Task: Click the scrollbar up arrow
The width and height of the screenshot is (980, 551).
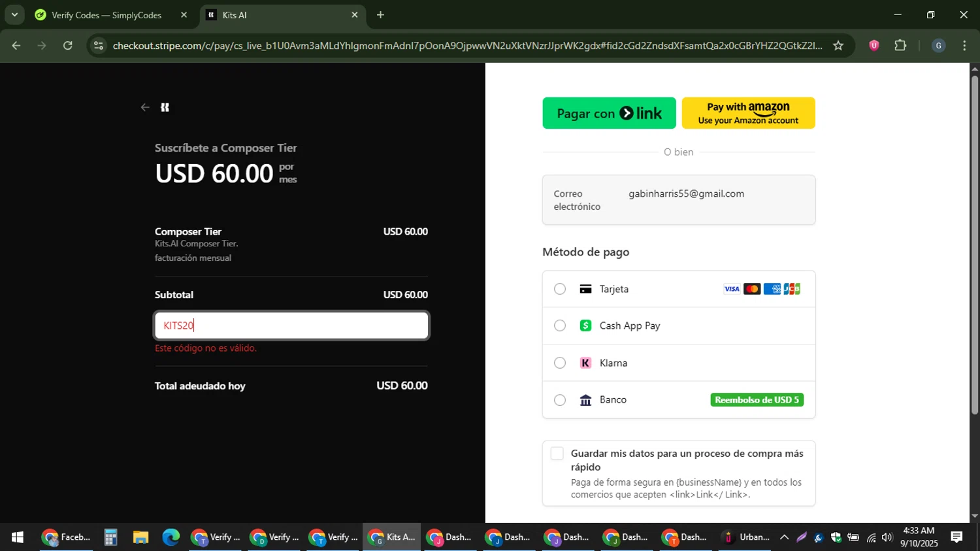Action: pos(974,68)
